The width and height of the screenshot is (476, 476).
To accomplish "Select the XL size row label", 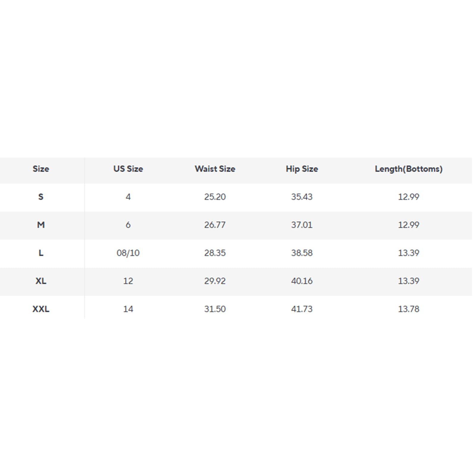I will coord(41,281).
